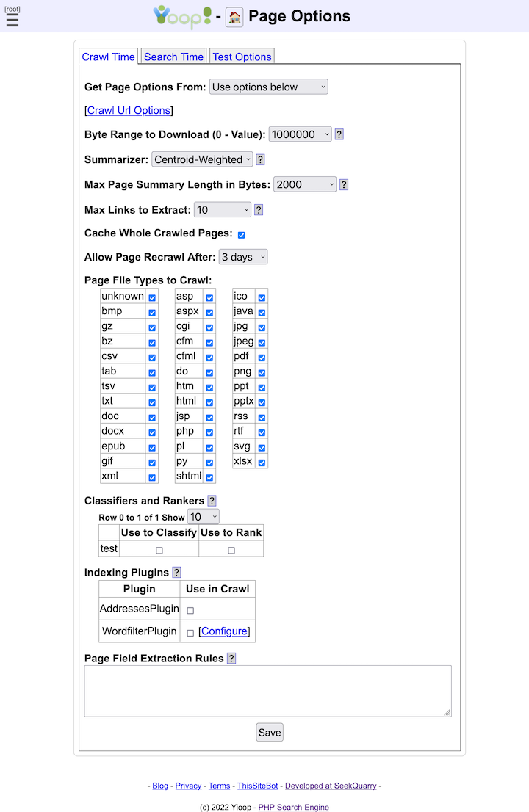
Task: Click the Yioop logo
Action: pyautogui.click(x=182, y=17)
